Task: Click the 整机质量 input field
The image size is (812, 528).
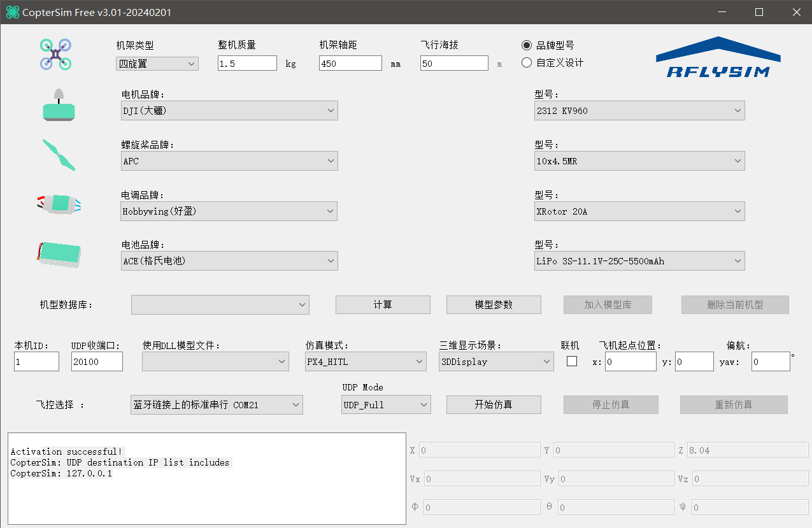Action: [x=247, y=63]
